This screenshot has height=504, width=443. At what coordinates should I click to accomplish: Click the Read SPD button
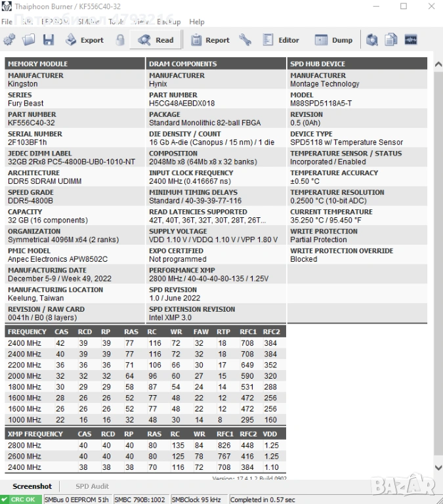tap(156, 40)
